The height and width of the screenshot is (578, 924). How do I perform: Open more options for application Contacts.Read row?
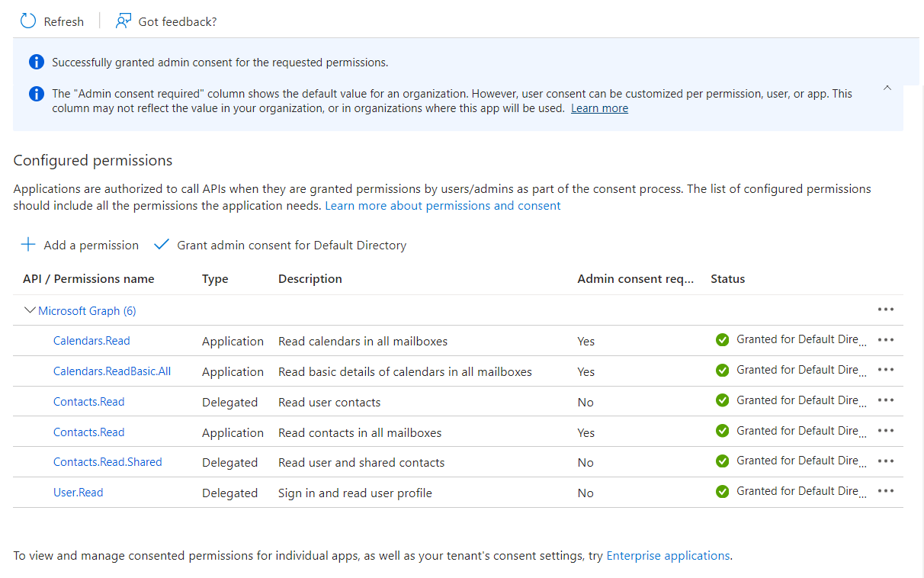[x=885, y=431]
